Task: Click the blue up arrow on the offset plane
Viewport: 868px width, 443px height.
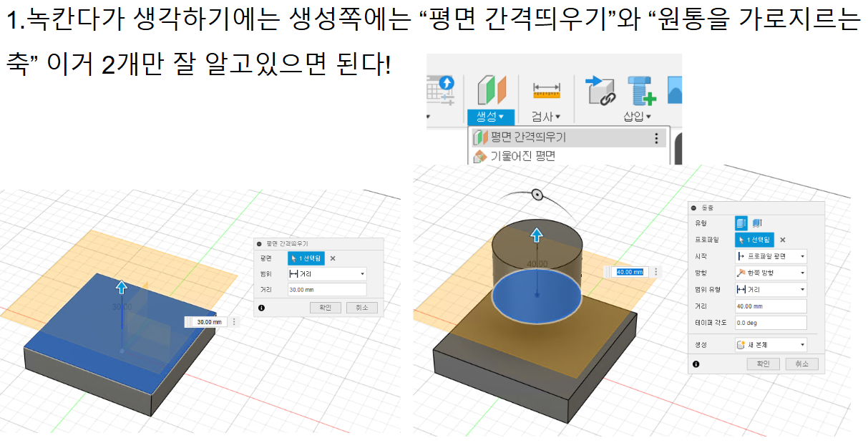Action: coord(122,287)
